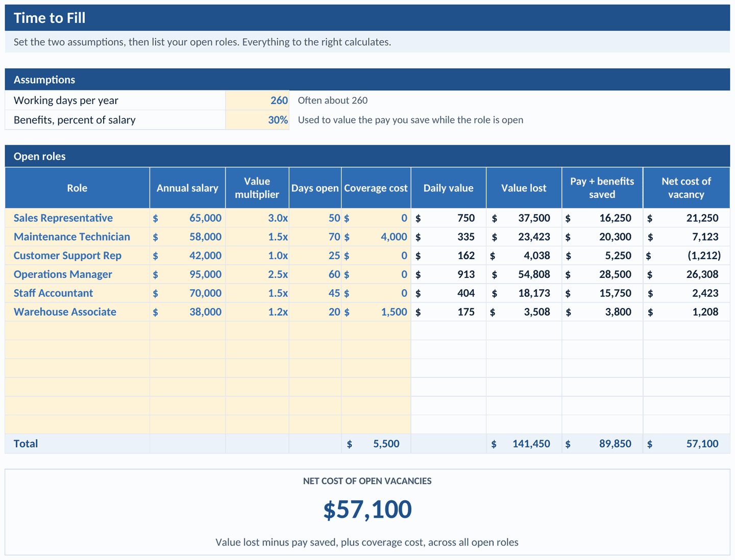735x560 pixels.
Task: Select Warehouse Associate role name cell
Action: pos(78,312)
